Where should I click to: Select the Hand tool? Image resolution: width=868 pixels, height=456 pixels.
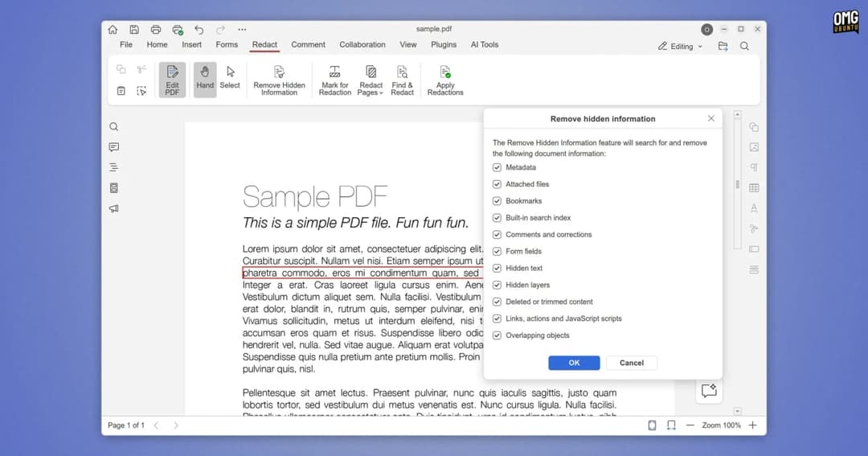pyautogui.click(x=205, y=80)
